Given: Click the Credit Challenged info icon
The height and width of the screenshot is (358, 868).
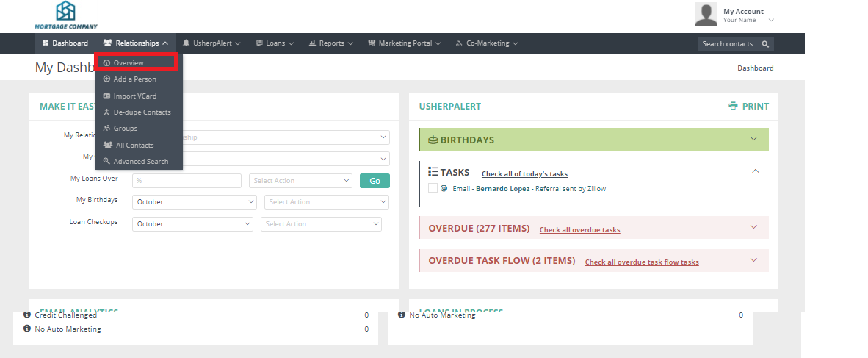Looking at the screenshot, I should coord(27,315).
